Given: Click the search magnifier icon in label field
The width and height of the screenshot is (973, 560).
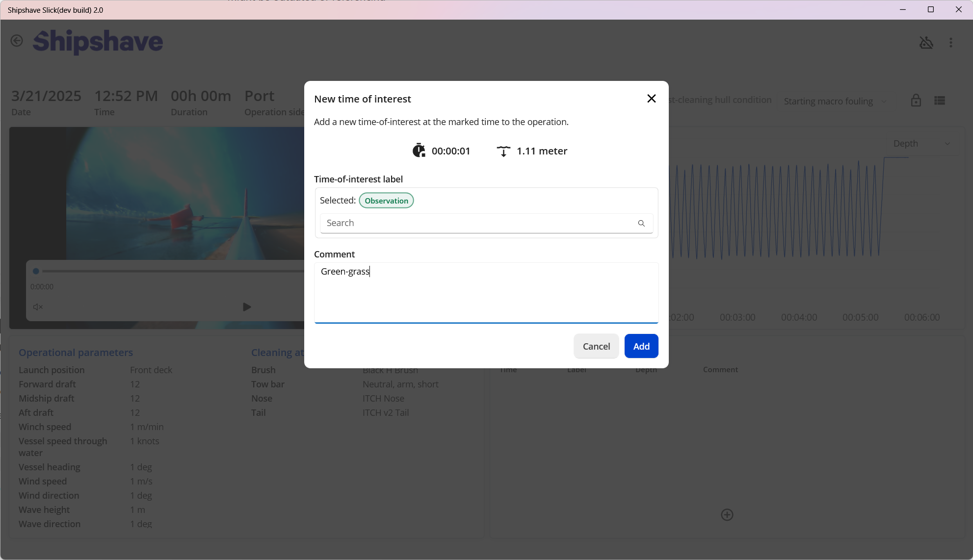Looking at the screenshot, I should click(x=641, y=223).
